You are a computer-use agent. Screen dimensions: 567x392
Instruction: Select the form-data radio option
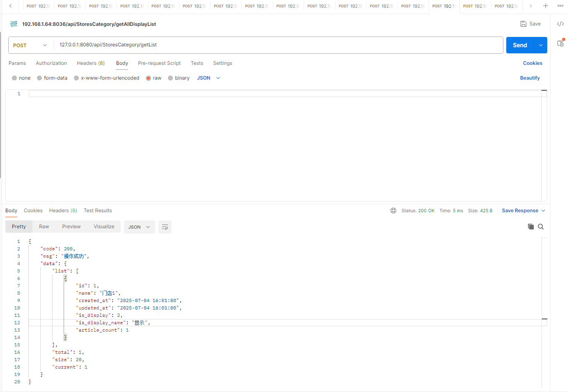tap(40, 78)
